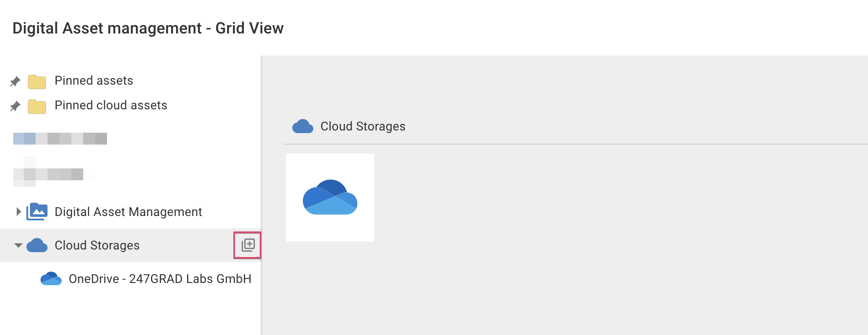Click the Digital Asset management - Grid View title
Image resolution: width=868 pixels, height=335 pixels.
tap(148, 28)
